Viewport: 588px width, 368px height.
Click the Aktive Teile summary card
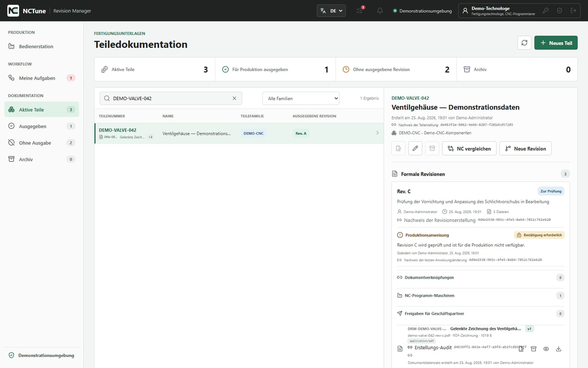click(x=155, y=69)
